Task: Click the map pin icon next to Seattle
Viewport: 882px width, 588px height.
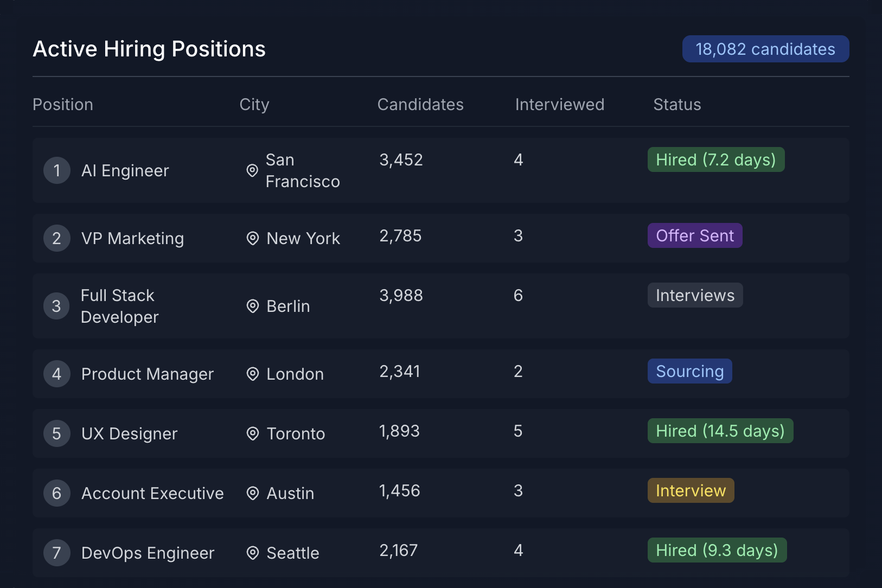Action: point(252,553)
